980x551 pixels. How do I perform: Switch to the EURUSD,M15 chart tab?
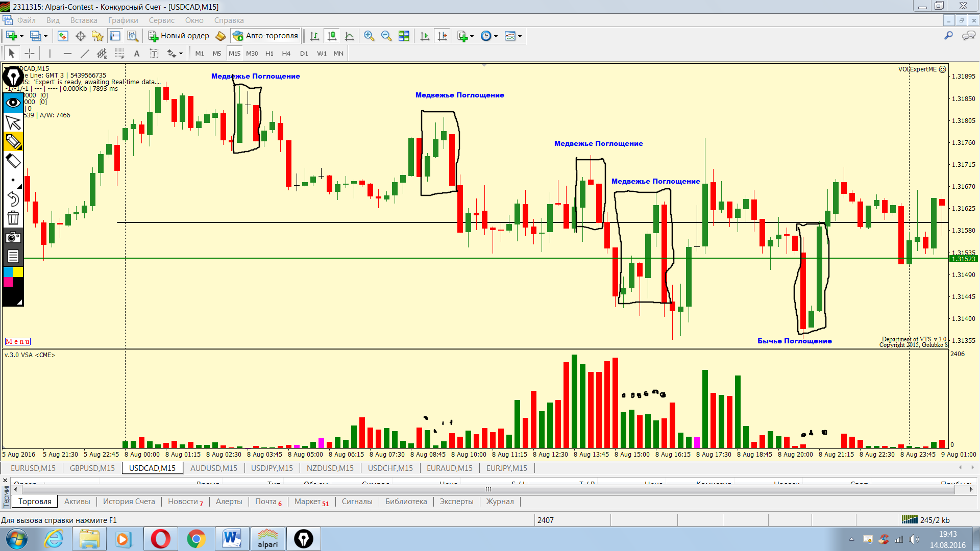coord(33,468)
